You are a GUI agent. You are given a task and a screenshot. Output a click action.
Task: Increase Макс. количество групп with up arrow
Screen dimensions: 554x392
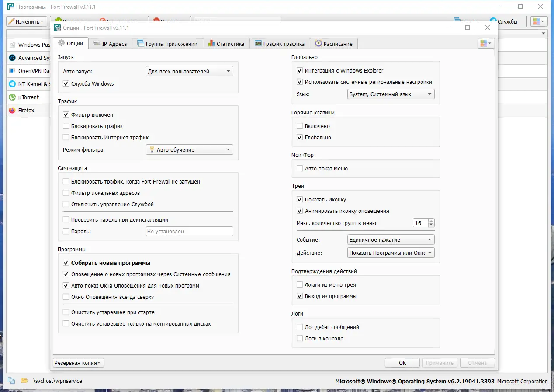coord(432,221)
